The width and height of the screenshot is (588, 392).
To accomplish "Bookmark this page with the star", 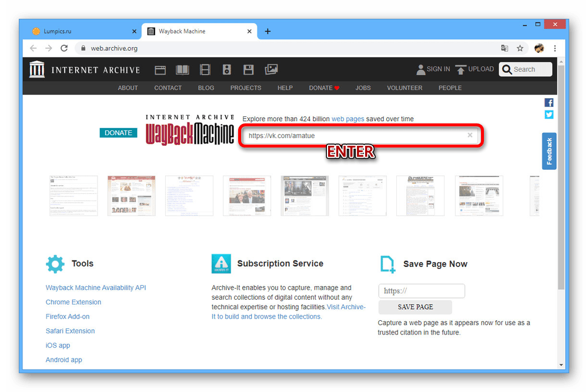I will point(520,48).
